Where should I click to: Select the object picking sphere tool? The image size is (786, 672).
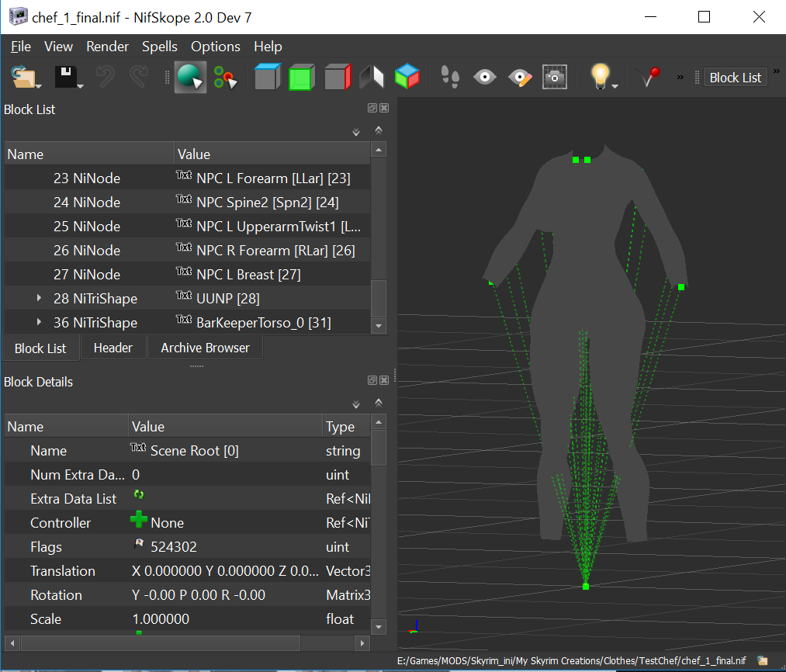pyautogui.click(x=189, y=77)
